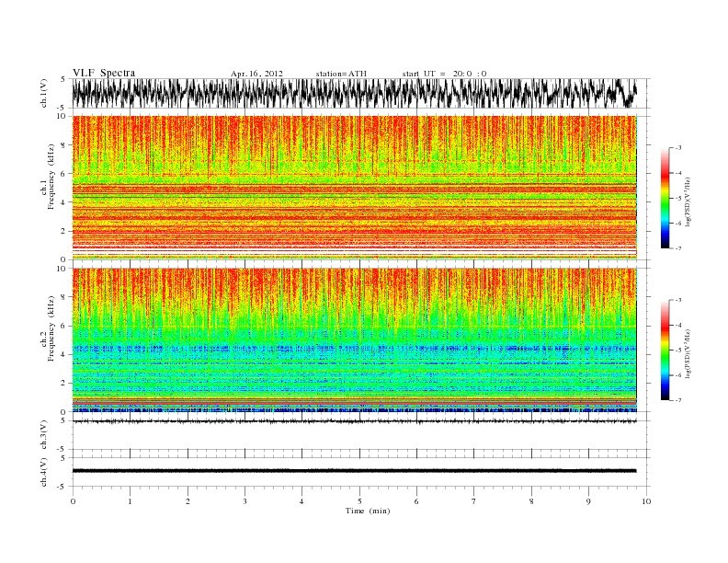The image size is (728, 563).
Task: Click the '-7' label on ch.2 color scale
Action: click(678, 400)
